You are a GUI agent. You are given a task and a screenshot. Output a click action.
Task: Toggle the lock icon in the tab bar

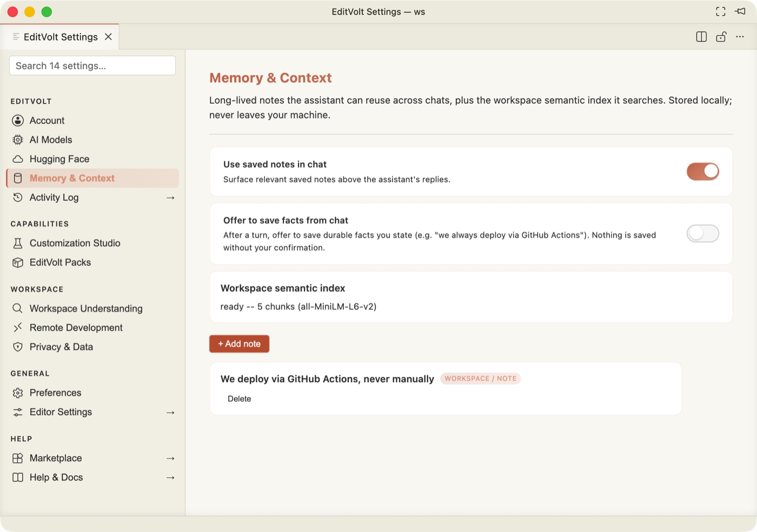click(721, 37)
